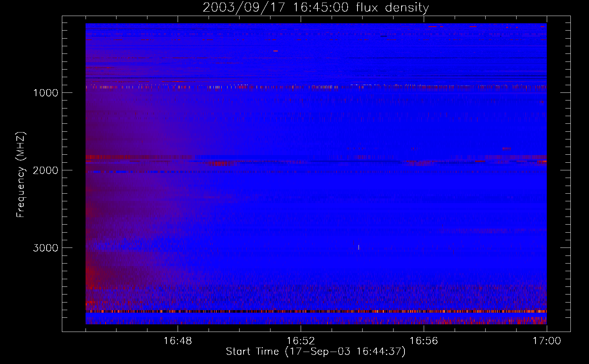Click the "16:48" time tick label
The width and height of the screenshot is (589, 364).
(x=178, y=341)
